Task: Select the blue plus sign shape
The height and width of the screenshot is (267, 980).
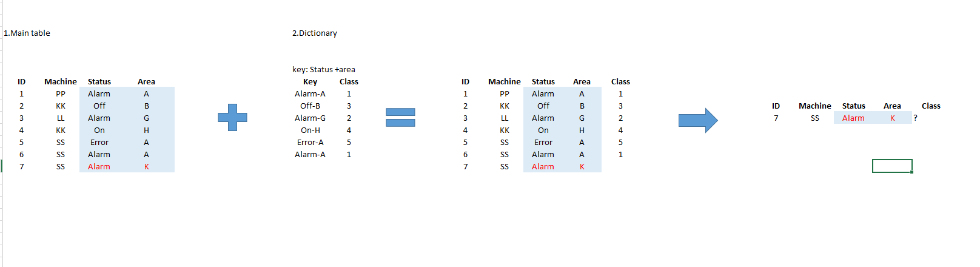Action: click(232, 117)
